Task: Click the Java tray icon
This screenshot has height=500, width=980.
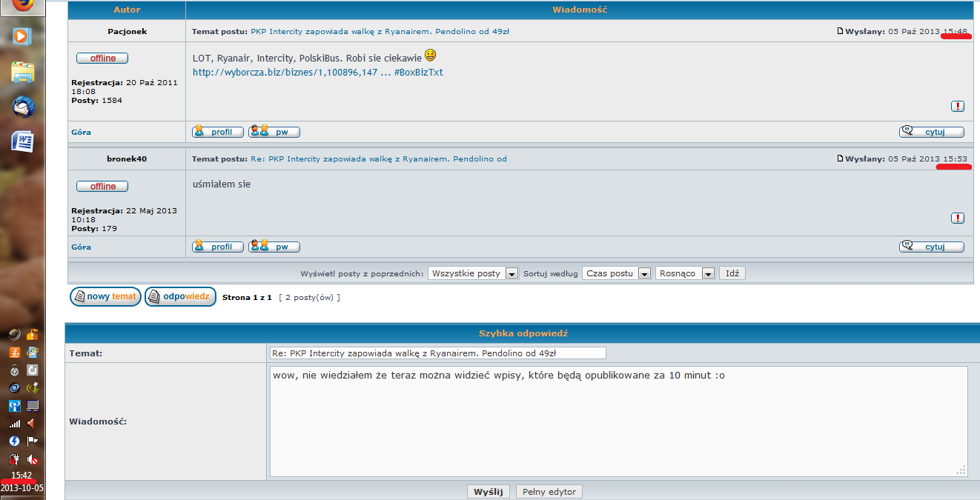Action: click(x=14, y=351)
